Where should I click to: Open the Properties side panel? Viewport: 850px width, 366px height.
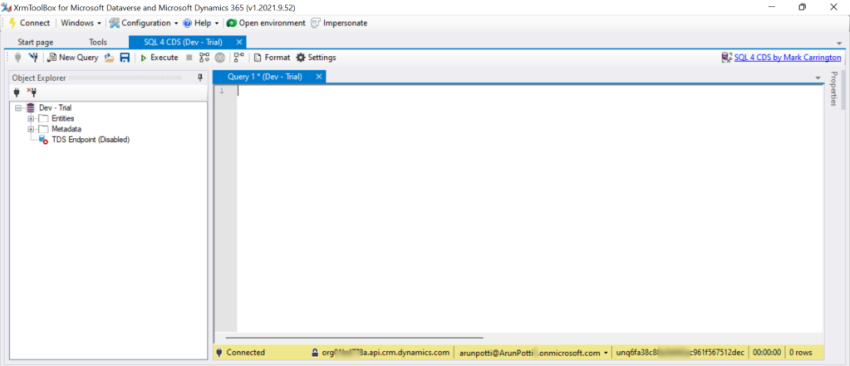pos(834,88)
